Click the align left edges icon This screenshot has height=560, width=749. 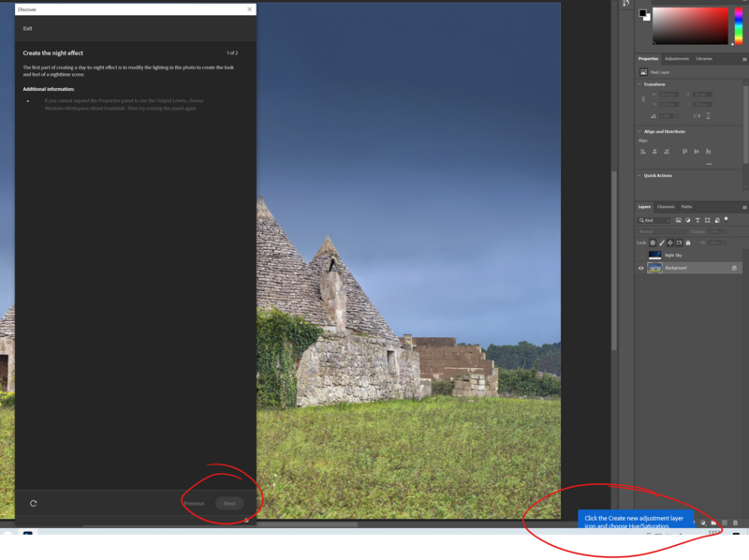pyautogui.click(x=643, y=152)
